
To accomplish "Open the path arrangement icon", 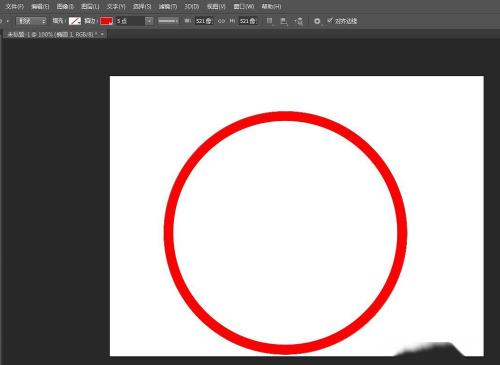I will (x=299, y=21).
